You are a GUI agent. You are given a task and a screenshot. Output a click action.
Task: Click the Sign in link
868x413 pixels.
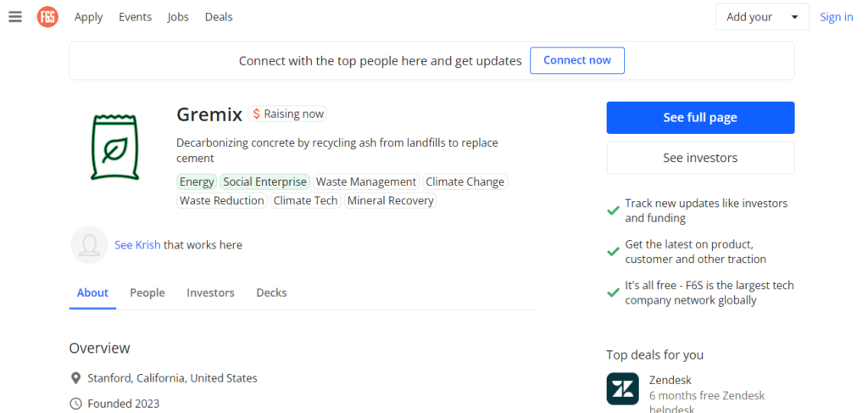pos(837,17)
